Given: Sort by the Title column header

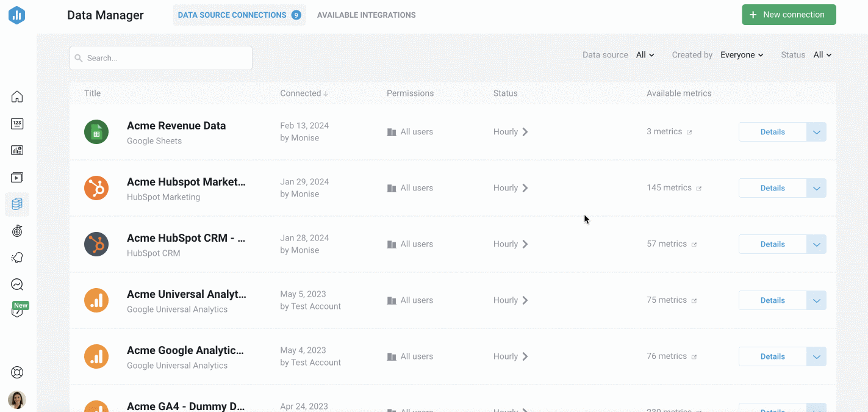Looking at the screenshot, I should [93, 93].
